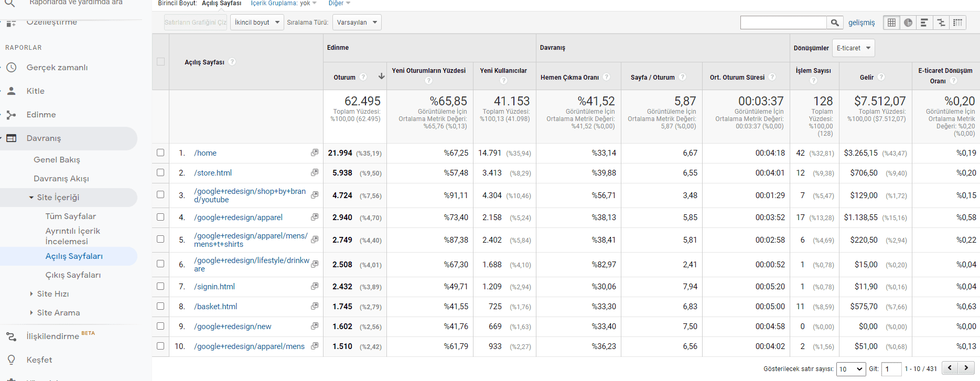
Task: Open the Varsayılan sort type dropdown
Action: pos(357,23)
